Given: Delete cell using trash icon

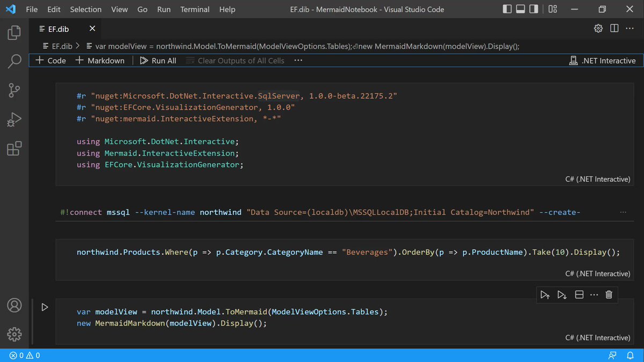Looking at the screenshot, I should coord(609,294).
